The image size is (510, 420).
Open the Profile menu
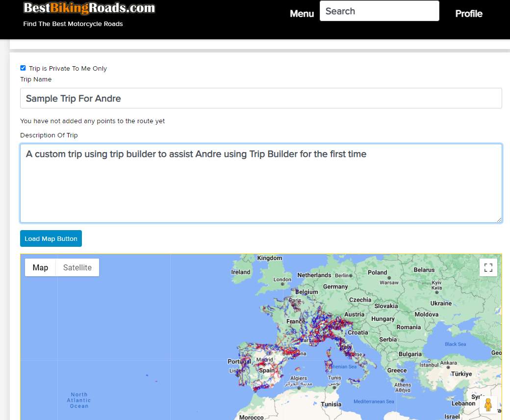(468, 14)
